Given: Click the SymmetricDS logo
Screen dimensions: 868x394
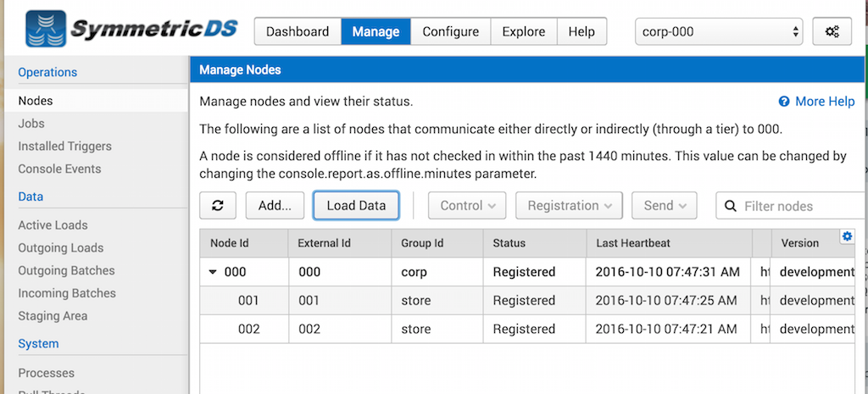Looking at the screenshot, I should (131, 30).
